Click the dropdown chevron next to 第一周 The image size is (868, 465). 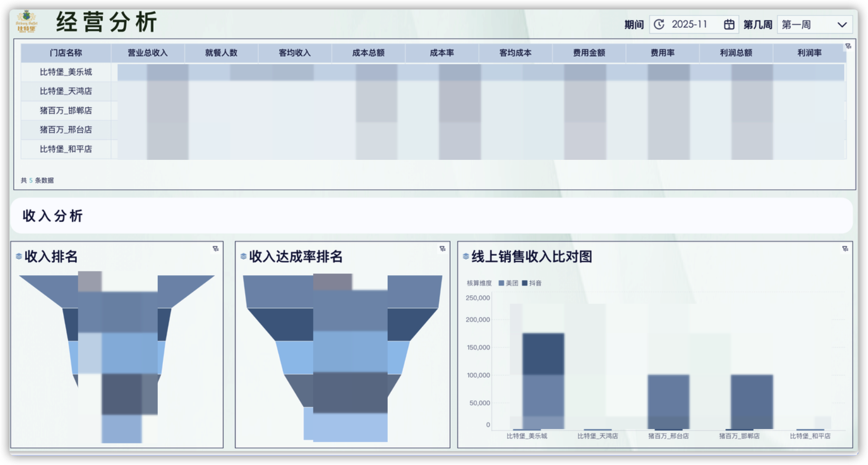[x=842, y=25]
